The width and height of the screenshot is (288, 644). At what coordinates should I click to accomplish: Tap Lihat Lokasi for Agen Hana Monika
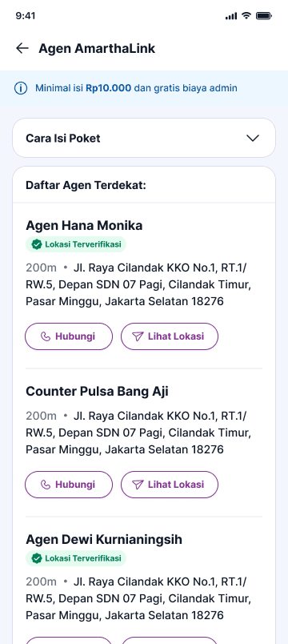coord(170,336)
